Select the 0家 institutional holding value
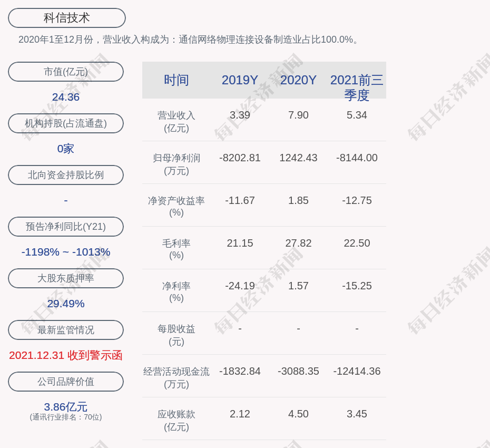 (x=66, y=149)
